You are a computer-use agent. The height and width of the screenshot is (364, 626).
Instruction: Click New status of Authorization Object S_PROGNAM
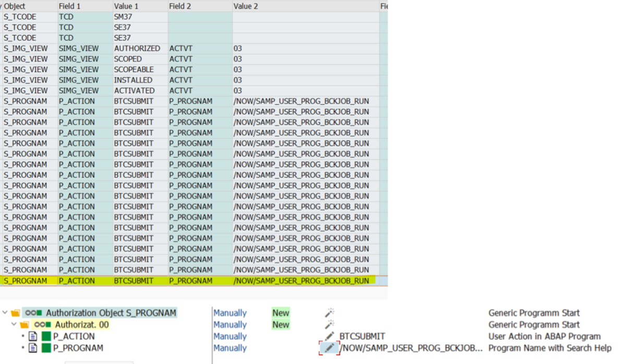pos(281,313)
